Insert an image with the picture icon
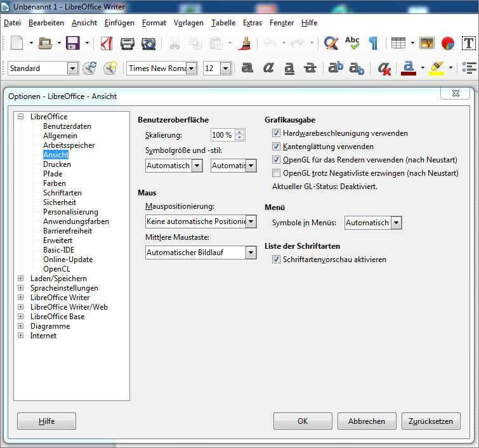The height and width of the screenshot is (448, 479). pos(427,43)
